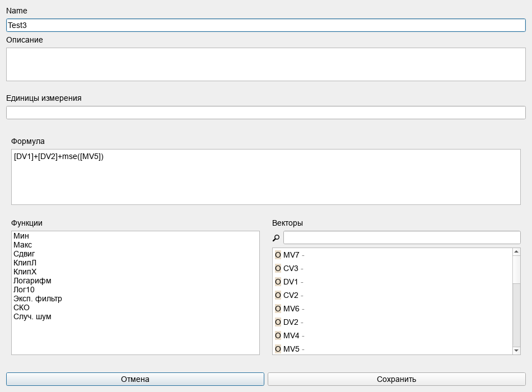Viewport: 532px width, 392px height.
Task: Click the O icon next to DV1
Action: [x=278, y=282]
